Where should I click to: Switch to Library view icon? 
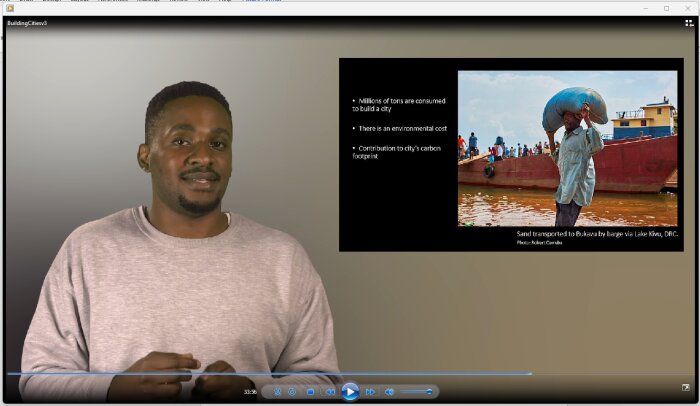689,22
